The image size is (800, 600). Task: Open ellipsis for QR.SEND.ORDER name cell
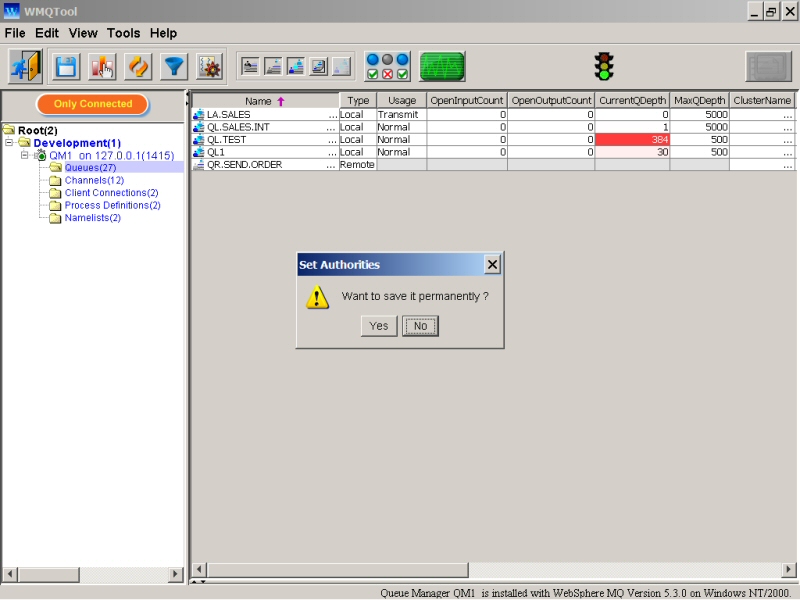pyautogui.click(x=332, y=165)
